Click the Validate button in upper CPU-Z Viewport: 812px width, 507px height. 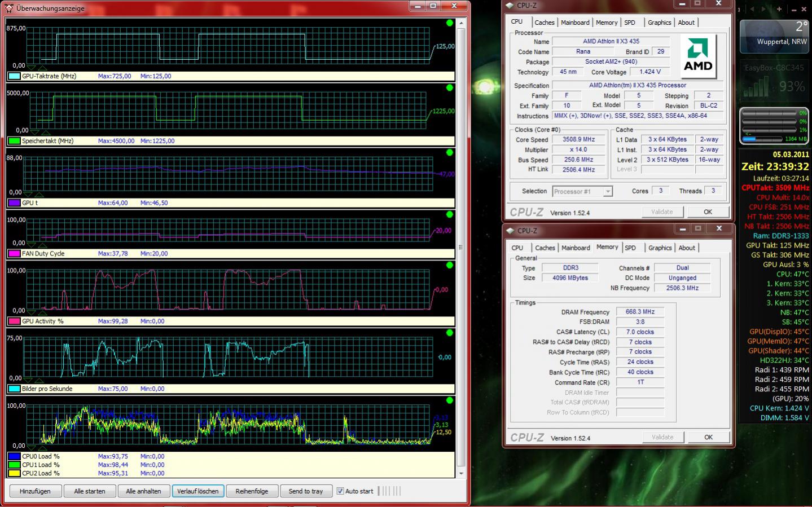tap(662, 212)
